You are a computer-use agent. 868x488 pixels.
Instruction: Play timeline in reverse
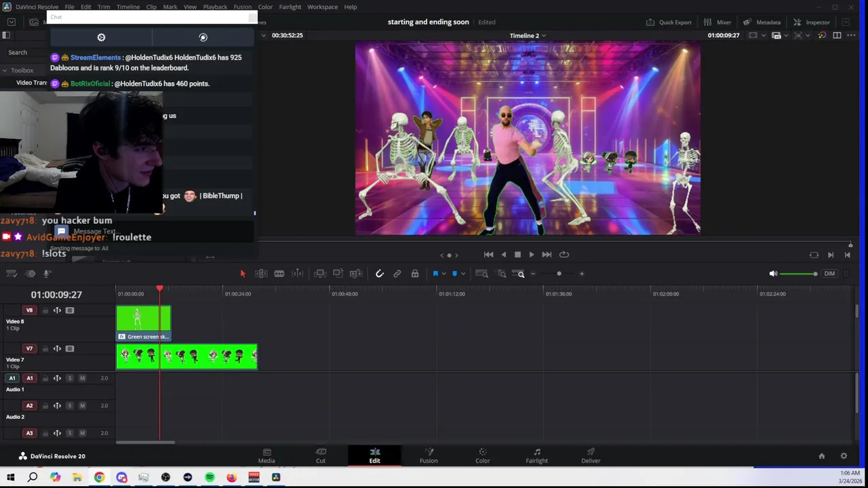pos(503,255)
